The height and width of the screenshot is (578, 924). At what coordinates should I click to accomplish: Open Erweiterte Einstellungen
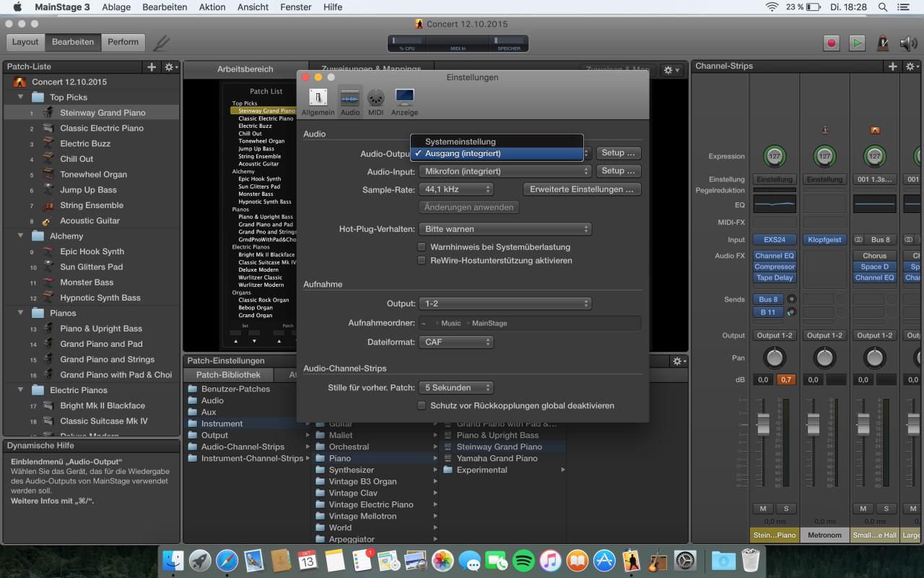tap(582, 189)
